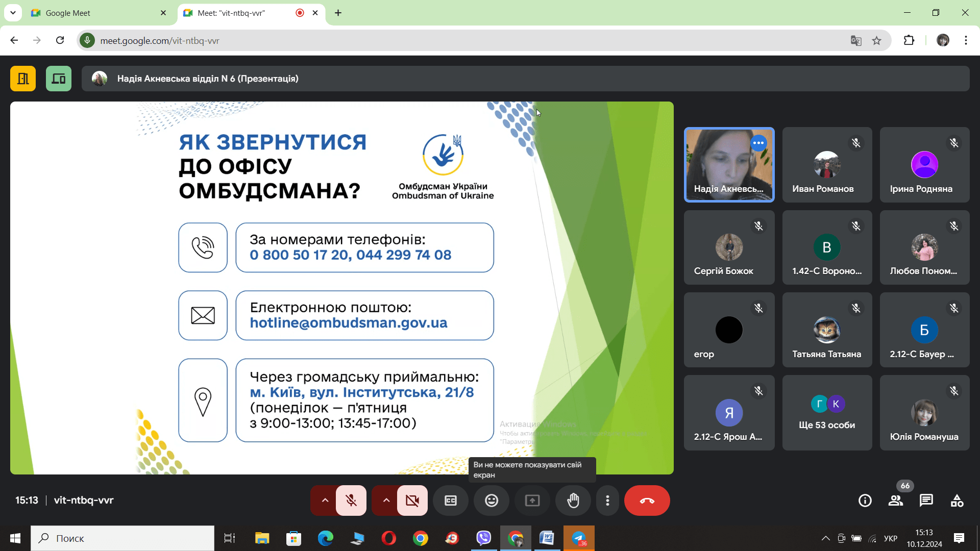The width and height of the screenshot is (980, 551).
Task: Toggle the muted microphone button
Action: click(x=351, y=500)
